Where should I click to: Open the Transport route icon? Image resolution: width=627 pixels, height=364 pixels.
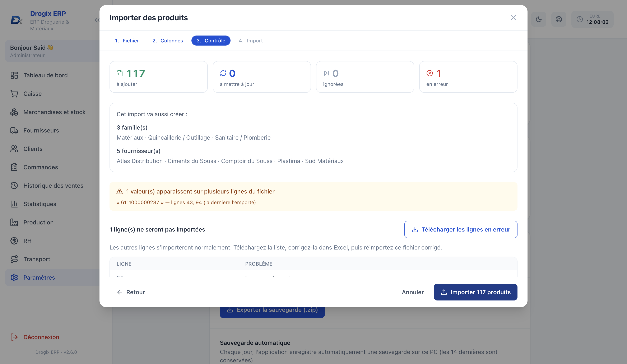click(x=14, y=259)
